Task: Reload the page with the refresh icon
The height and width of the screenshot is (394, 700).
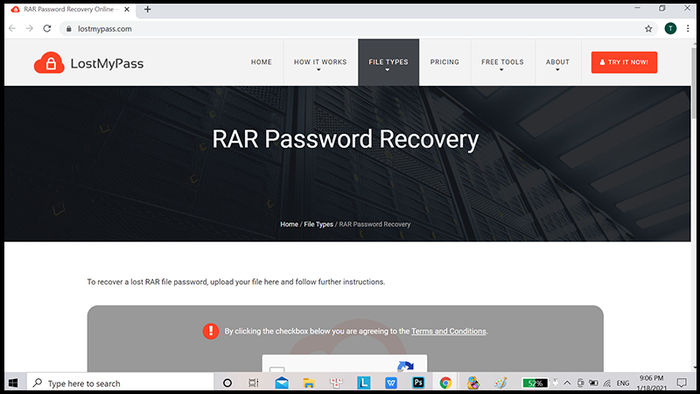Action: tap(47, 29)
